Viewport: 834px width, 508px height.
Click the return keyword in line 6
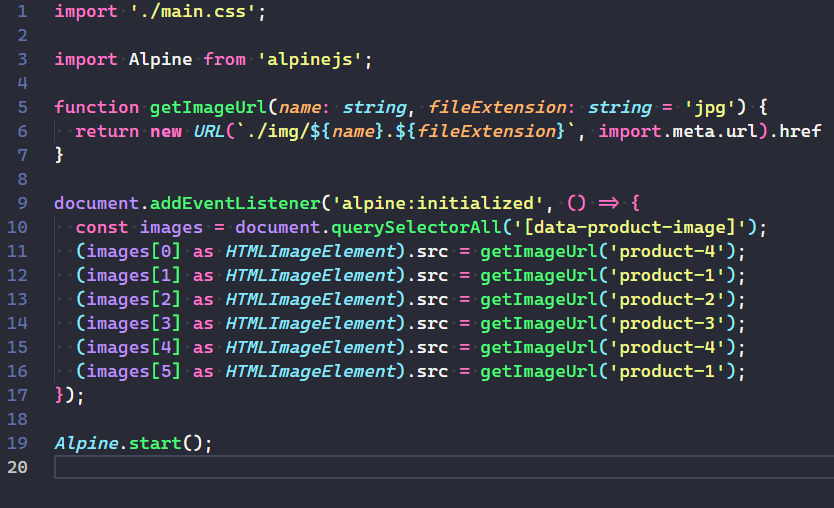coord(107,131)
